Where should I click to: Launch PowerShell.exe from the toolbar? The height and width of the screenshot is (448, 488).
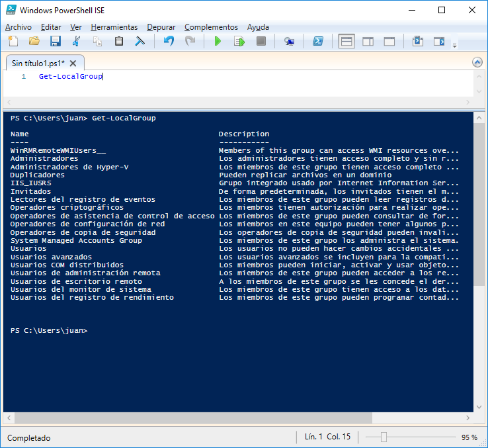pos(318,42)
